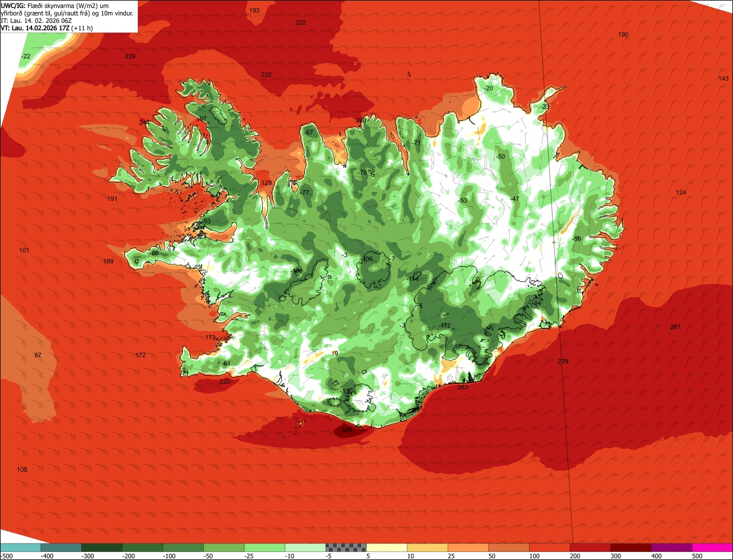Image resolution: width=733 pixels, height=560 pixels.
Task: Click the map value '106'
Action: point(367,259)
